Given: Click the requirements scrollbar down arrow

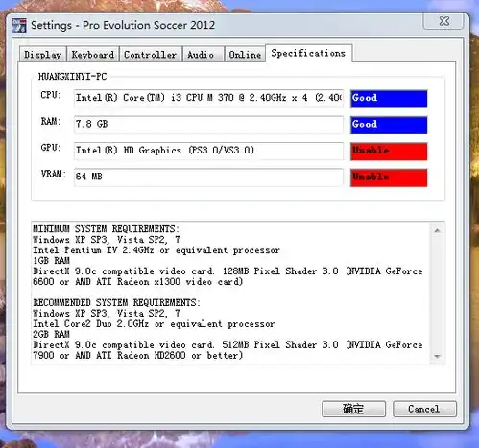Looking at the screenshot, I should pos(437,356).
